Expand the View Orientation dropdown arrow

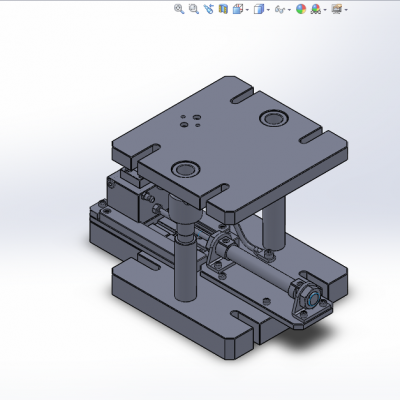pos(247,10)
